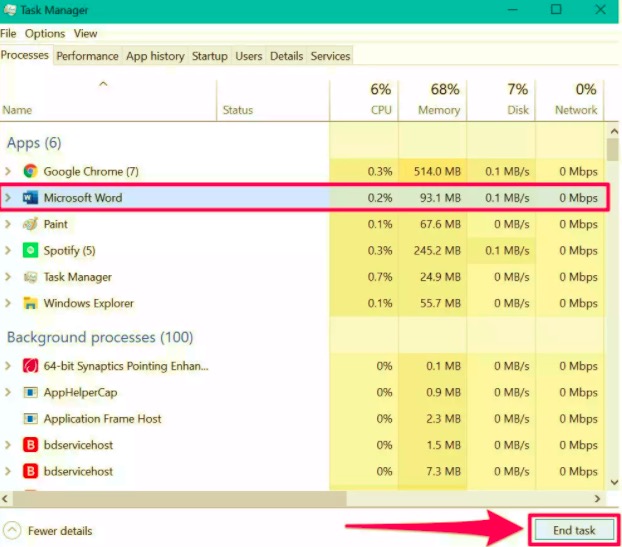Expand the Paint process entry

[8, 224]
